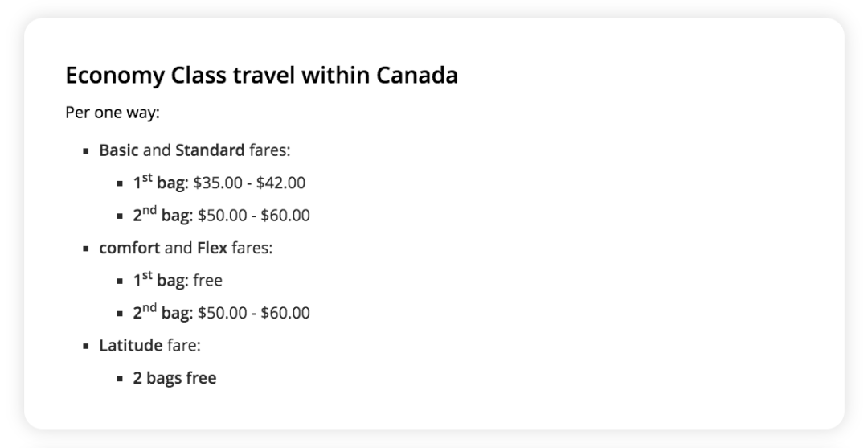
Task: Click the "Per one way:" text
Action: (x=113, y=112)
